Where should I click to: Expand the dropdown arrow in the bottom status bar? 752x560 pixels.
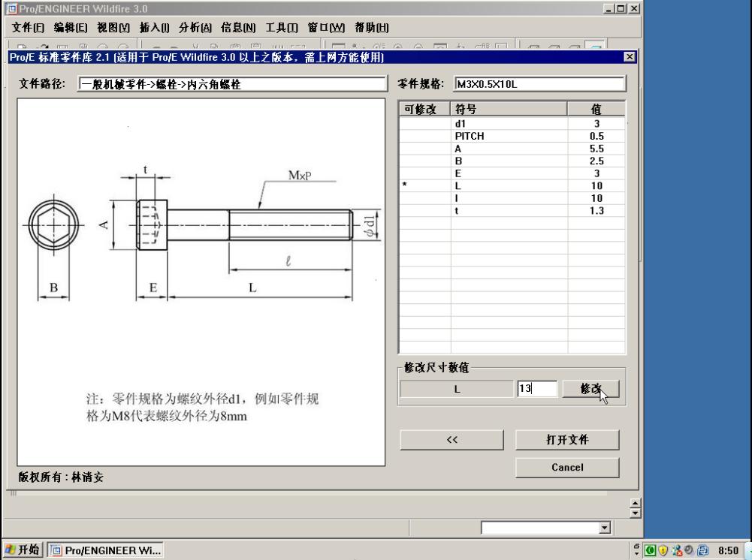tap(604, 528)
